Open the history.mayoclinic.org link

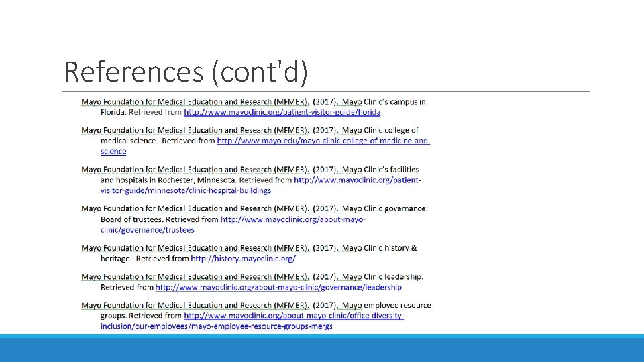click(243, 259)
